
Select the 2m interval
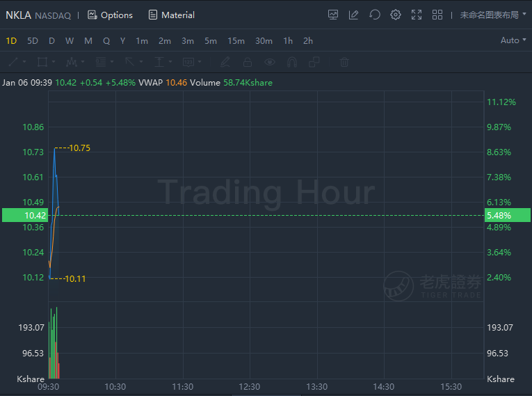click(165, 41)
